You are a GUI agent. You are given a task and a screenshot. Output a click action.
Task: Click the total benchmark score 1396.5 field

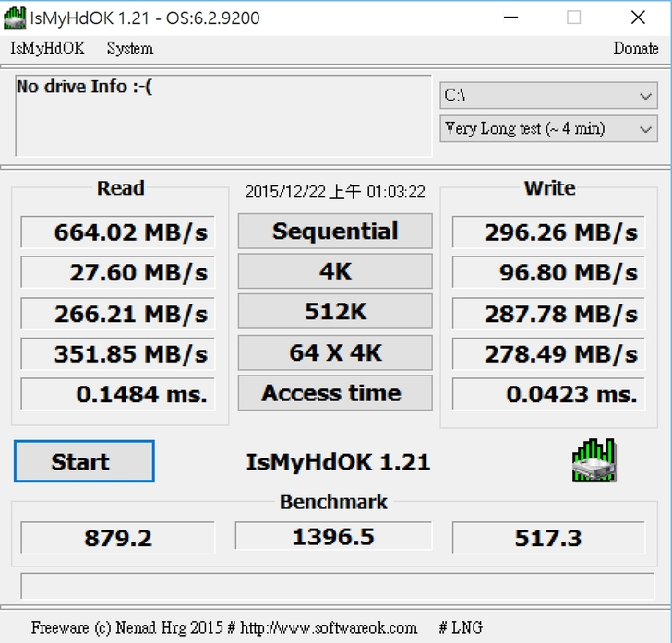point(333,537)
